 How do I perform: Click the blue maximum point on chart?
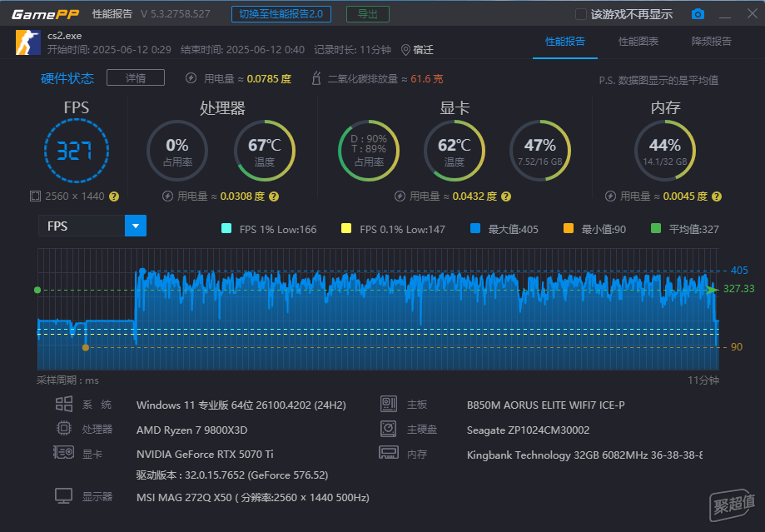coord(142,271)
